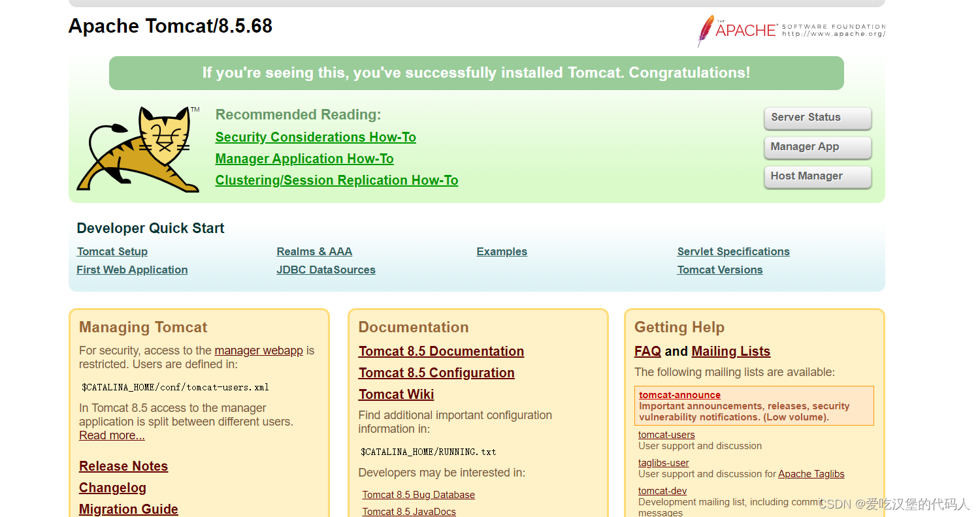Open the Changelog link
Screen dimensions: 980x517
[x=112, y=488]
